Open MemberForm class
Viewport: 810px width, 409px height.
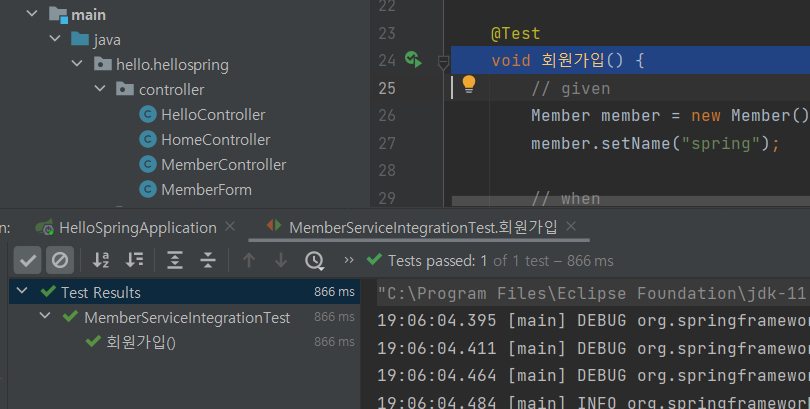(207, 190)
